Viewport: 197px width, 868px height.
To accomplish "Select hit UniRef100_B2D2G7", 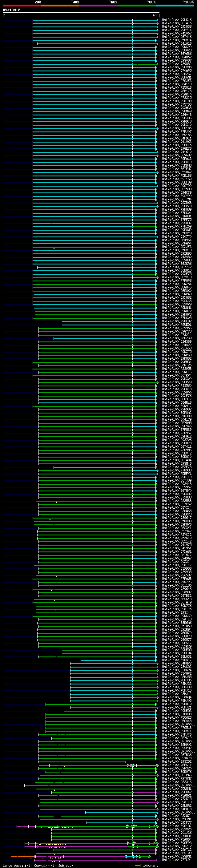I will coord(177,74).
